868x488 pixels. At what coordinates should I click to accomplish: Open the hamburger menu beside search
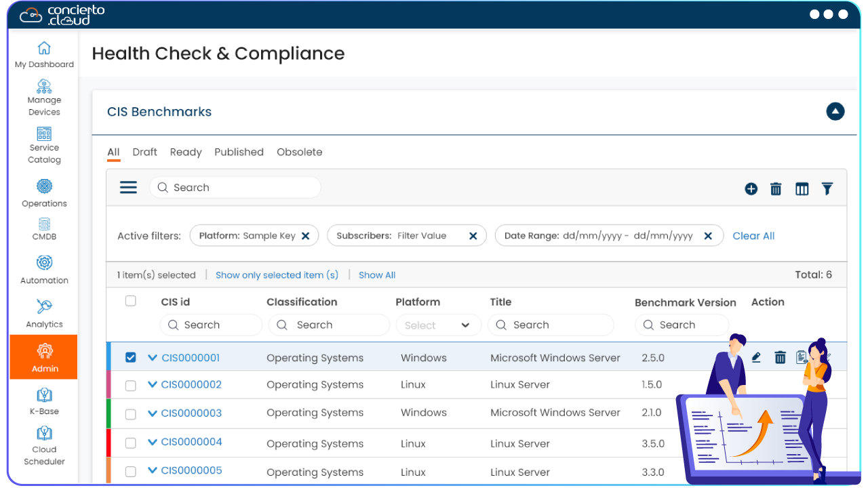(127, 187)
